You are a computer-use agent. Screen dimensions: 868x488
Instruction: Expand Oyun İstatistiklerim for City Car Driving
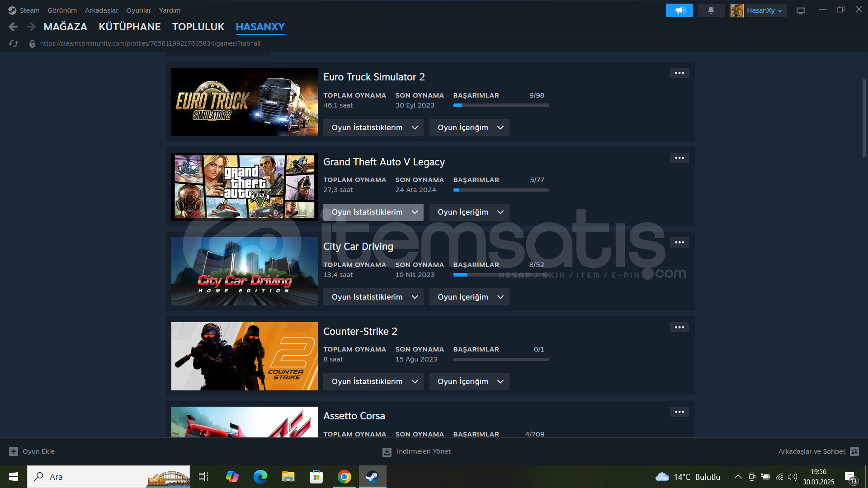point(373,297)
